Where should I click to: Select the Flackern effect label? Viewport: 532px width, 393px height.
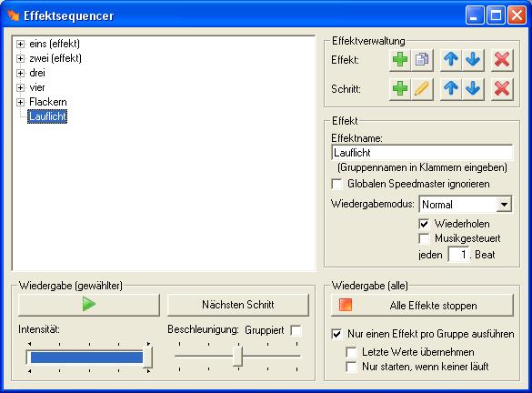[48, 102]
